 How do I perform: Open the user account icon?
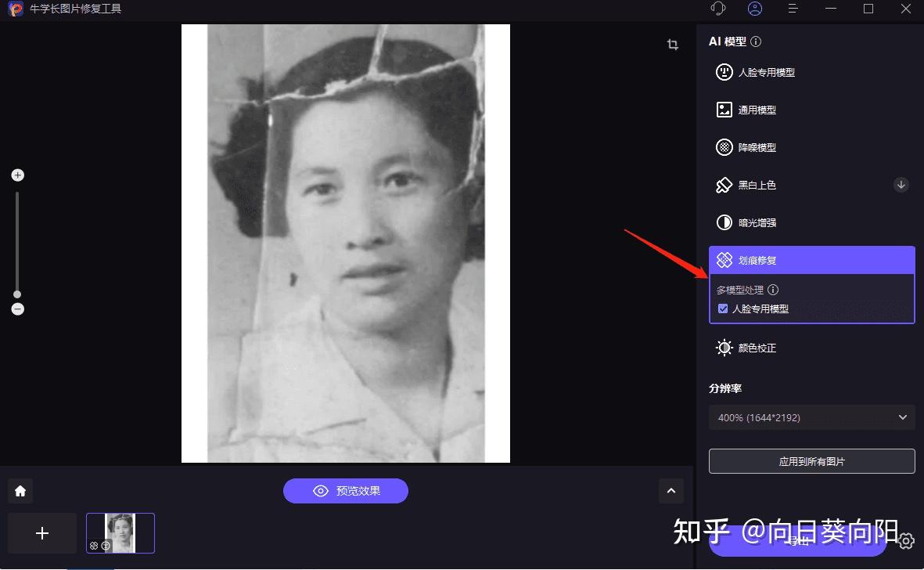tap(754, 9)
